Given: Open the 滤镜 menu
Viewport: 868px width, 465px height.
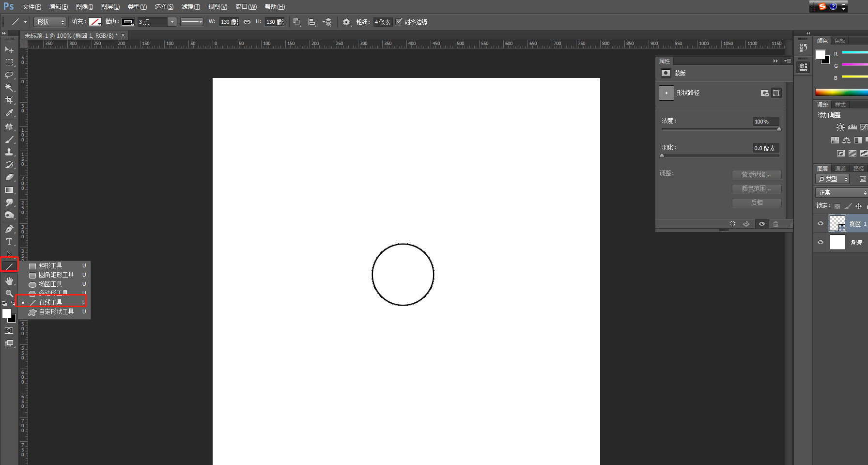Looking at the screenshot, I should pyautogui.click(x=190, y=7).
